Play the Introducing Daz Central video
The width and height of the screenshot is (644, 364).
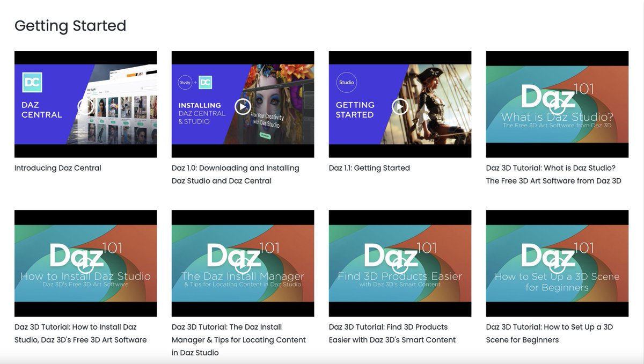pos(85,106)
